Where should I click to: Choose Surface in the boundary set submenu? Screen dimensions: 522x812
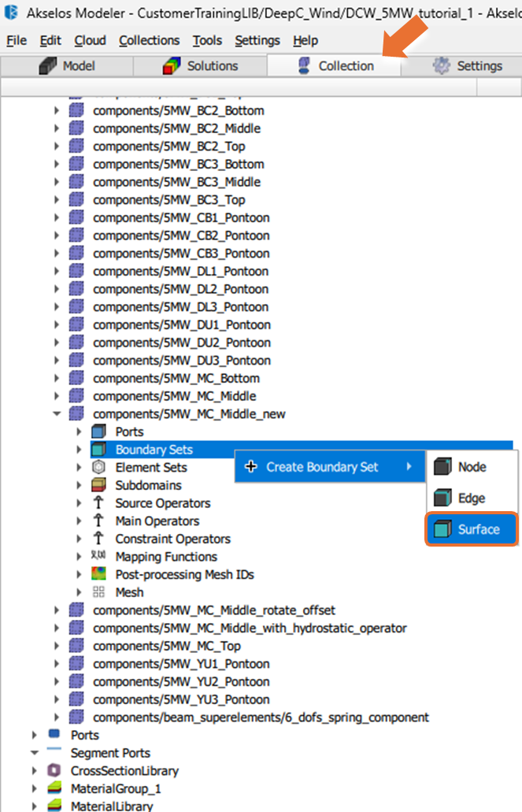(472, 529)
